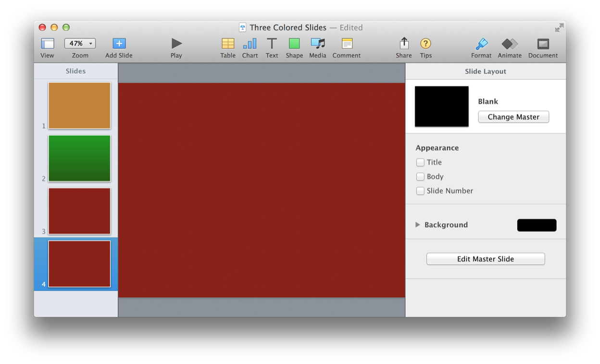This screenshot has height=364, width=600.
Task: Insert a Table
Action: pos(228,43)
